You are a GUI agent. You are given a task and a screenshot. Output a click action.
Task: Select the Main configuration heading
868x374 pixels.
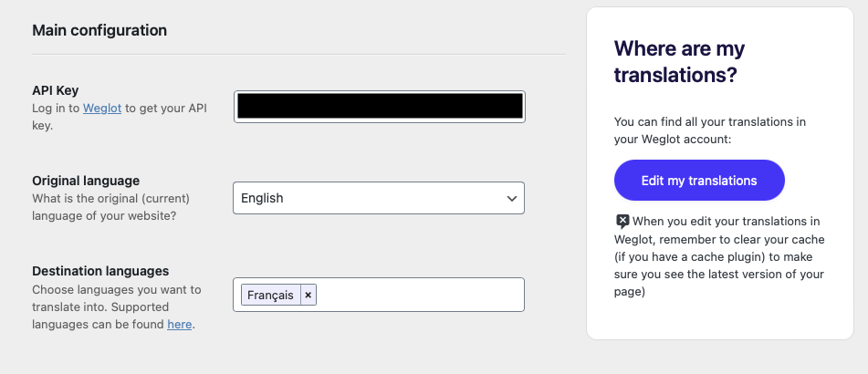pos(99,30)
